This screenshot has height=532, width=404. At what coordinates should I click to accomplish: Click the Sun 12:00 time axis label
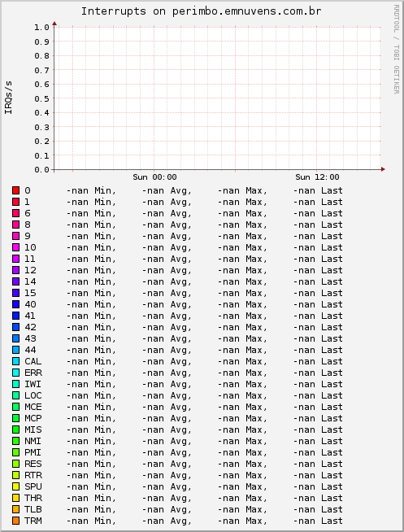point(317,177)
